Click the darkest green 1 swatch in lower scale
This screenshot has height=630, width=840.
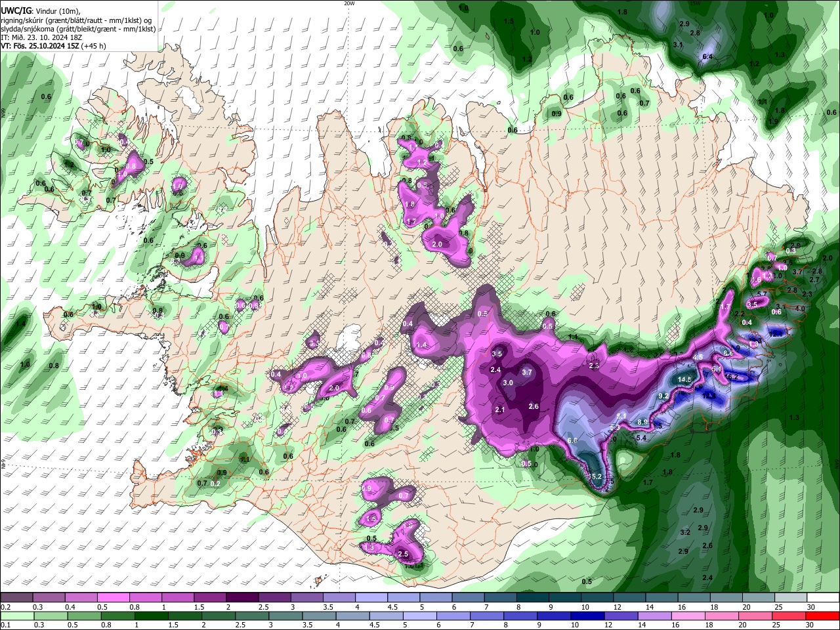tap(152, 616)
